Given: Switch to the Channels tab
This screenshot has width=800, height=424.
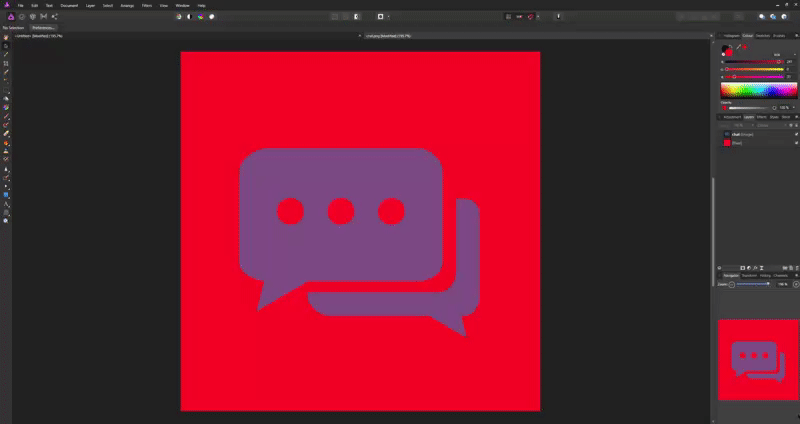Looking at the screenshot, I should pyautogui.click(x=781, y=276).
